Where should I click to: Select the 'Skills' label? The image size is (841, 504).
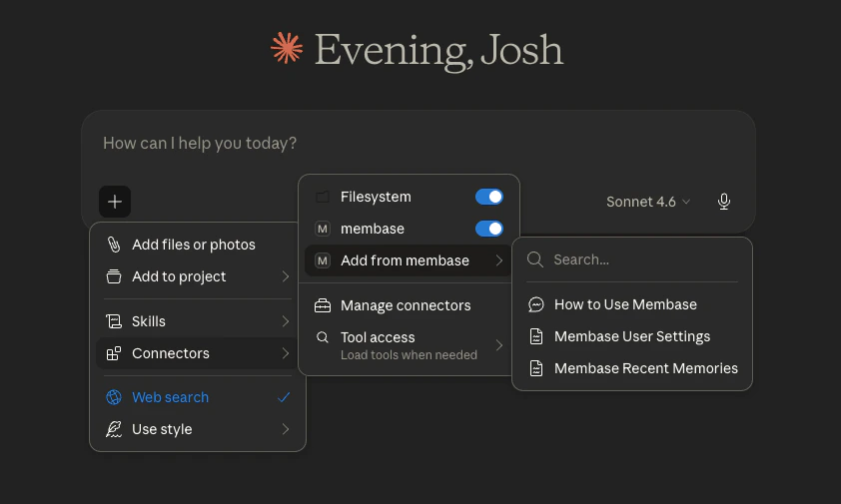point(149,321)
